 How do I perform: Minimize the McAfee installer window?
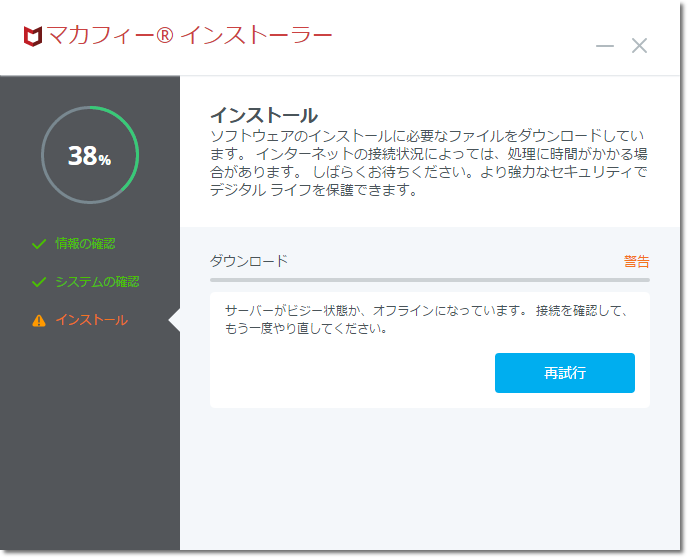(x=605, y=46)
